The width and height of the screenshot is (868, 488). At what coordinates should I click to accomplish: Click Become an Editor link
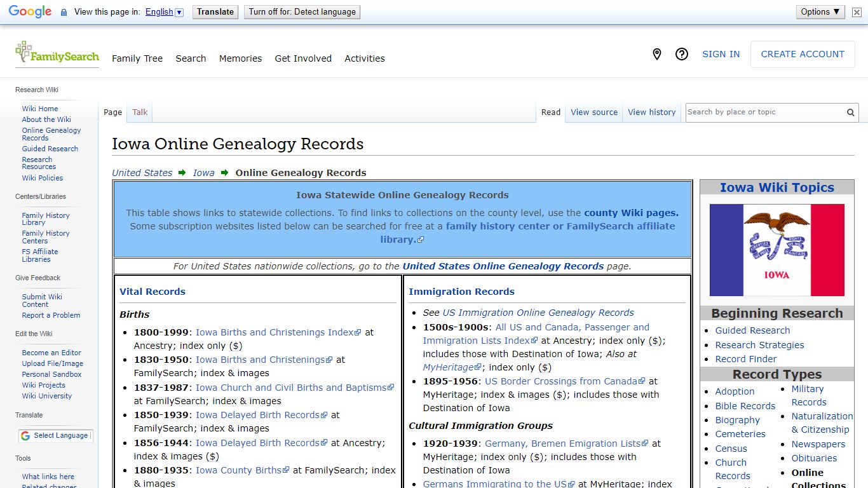click(x=51, y=353)
